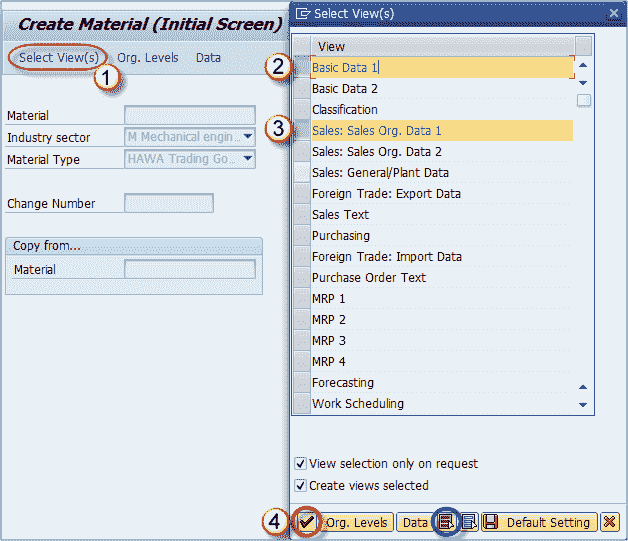Open the Industry sector dropdown
Image resolution: width=628 pixels, height=541 pixels.
[248, 137]
